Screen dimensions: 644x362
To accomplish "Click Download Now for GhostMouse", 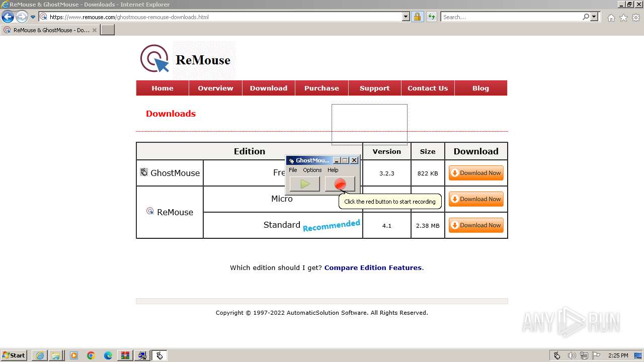I will [x=476, y=173].
